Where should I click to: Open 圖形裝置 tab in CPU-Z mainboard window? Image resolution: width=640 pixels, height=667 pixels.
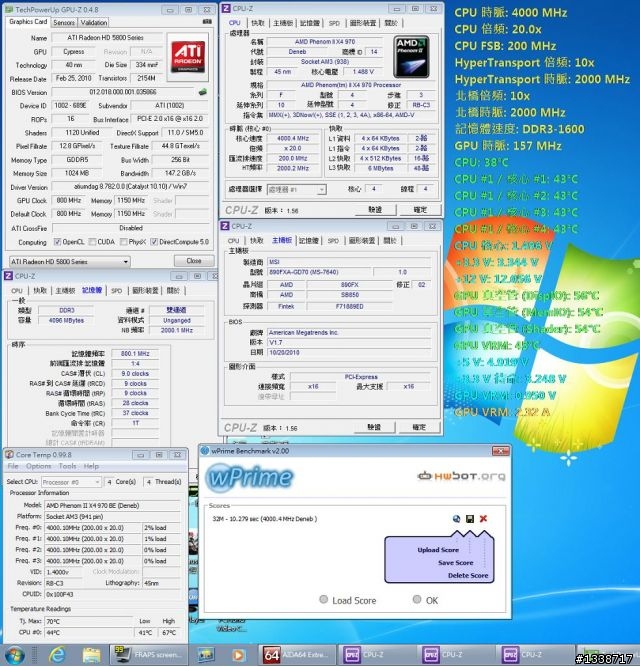coord(361,241)
